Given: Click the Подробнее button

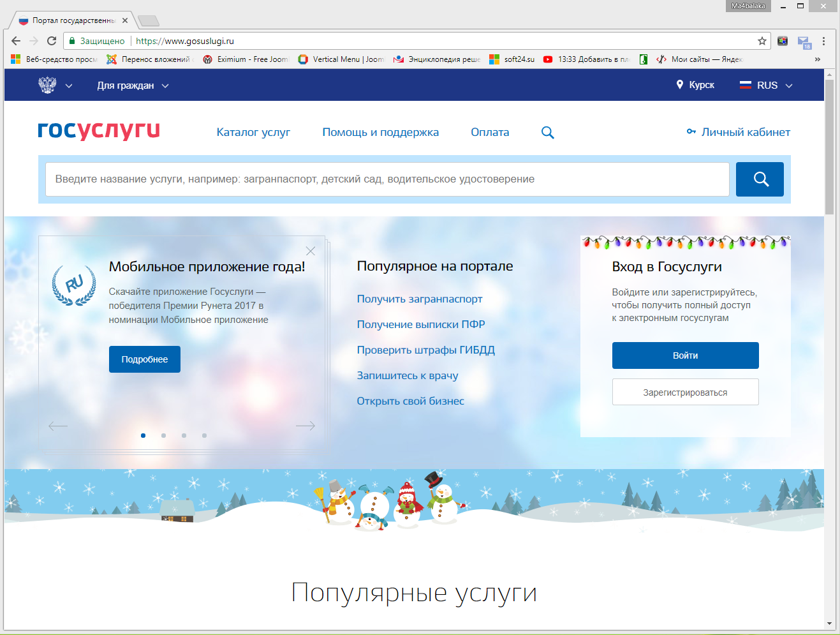Looking at the screenshot, I should tap(145, 359).
